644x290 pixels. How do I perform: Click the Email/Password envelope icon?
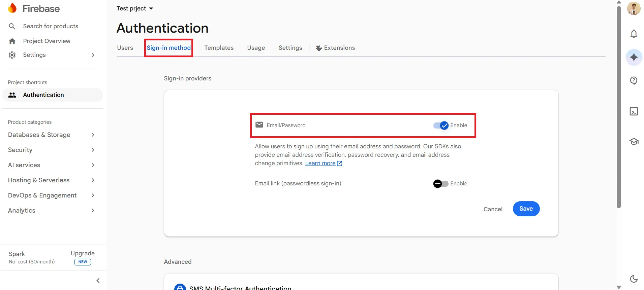pyautogui.click(x=259, y=125)
